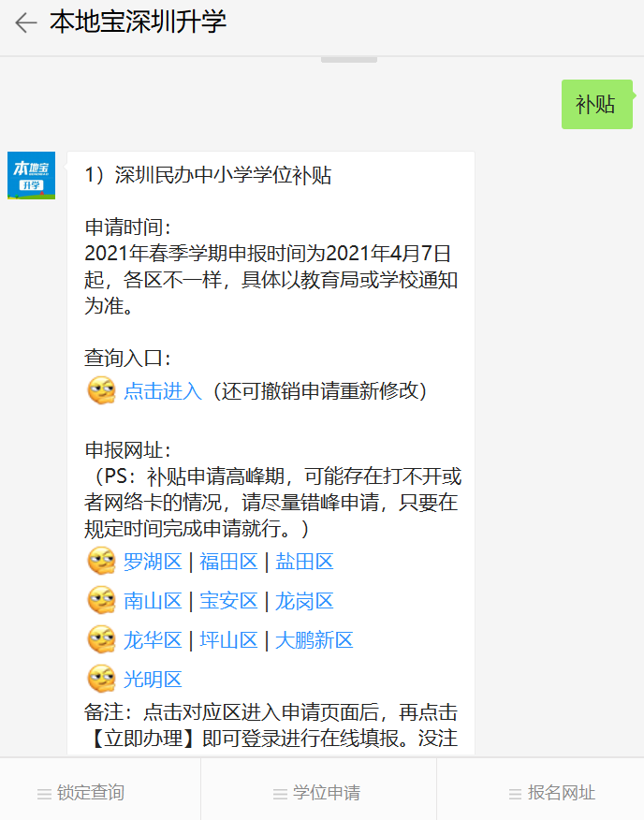
Task: Open the 坪山区 application link
Action: point(228,640)
